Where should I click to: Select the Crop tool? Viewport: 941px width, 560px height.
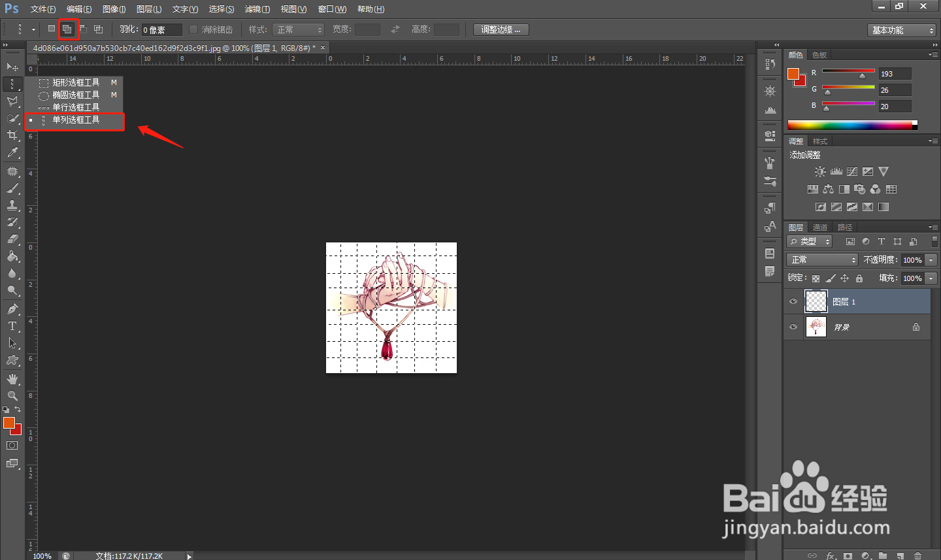pyautogui.click(x=12, y=135)
